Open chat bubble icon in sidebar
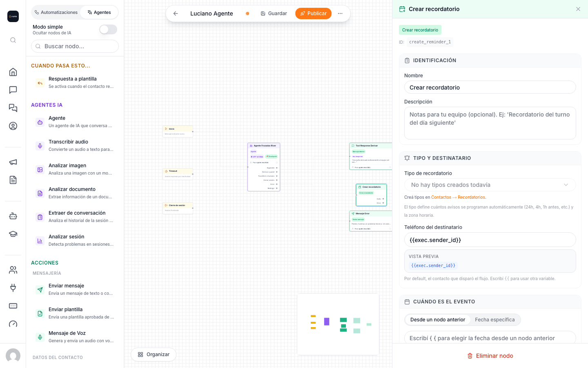Viewport: 588px width, 368px height. (x=13, y=90)
